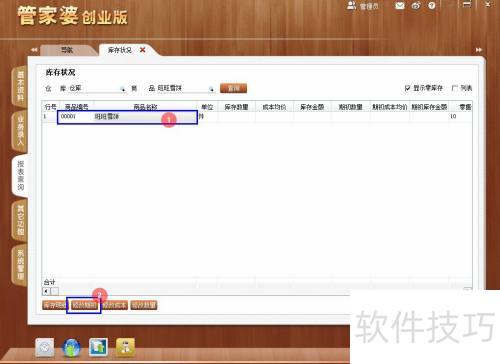500x364 pixels.
Task: Open the 基本资料 side tab
Action: click(20, 86)
